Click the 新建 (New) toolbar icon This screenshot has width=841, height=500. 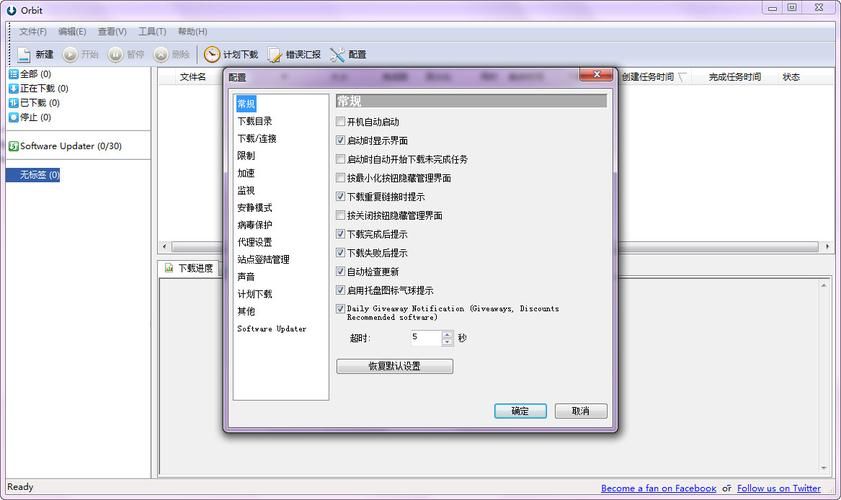24,55
